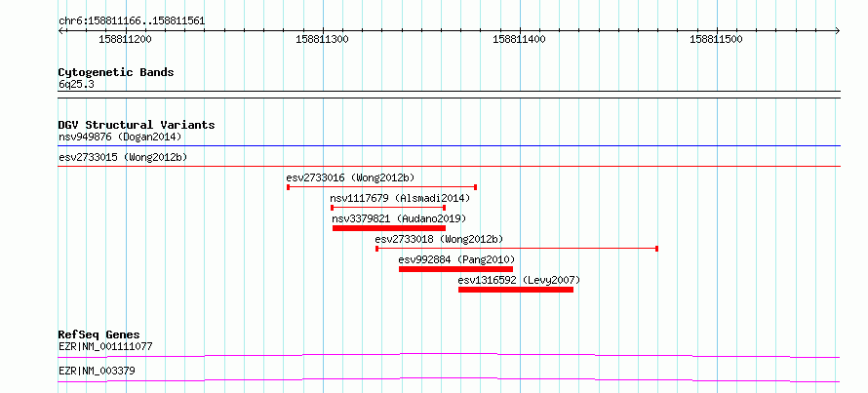Image resolution: width=868 pixels, height=393 pixels.
Task: Click the nsv1117679 thin red feature bar
Action: 388,208
